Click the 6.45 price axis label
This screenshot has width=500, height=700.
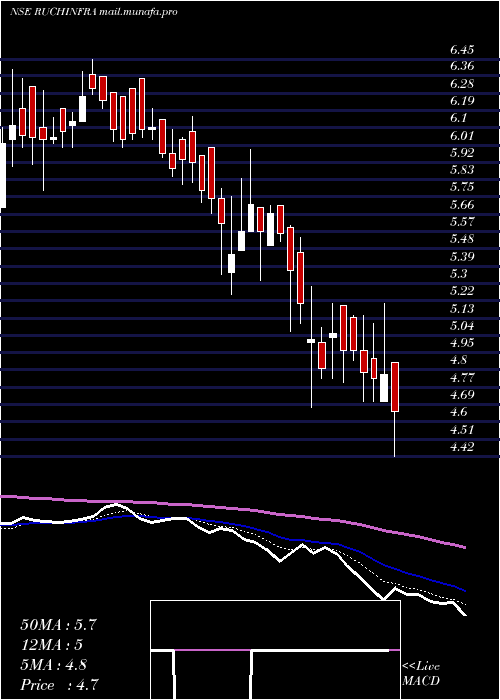[x=462, y=49]
